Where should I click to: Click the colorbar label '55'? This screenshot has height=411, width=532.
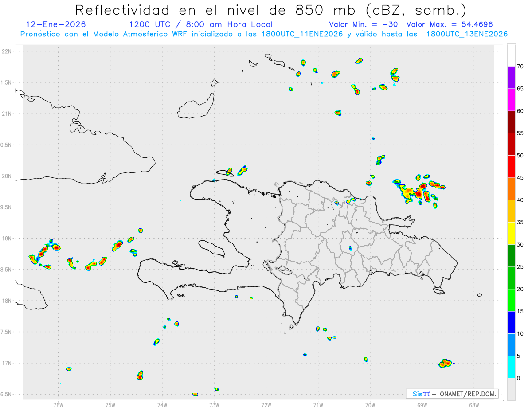click(x=520, y=133)
